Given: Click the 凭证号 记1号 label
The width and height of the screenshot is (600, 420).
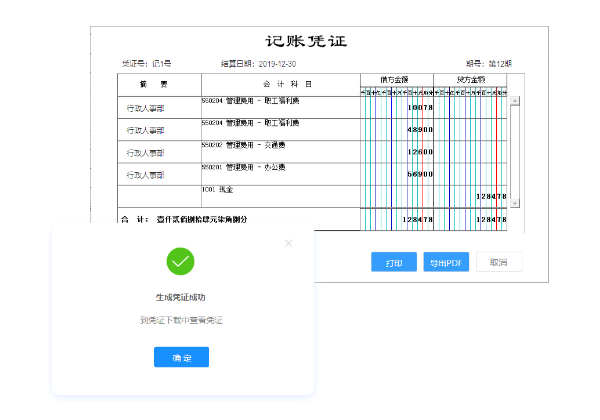Looking at the screenshot, I should tap(146, 62).
